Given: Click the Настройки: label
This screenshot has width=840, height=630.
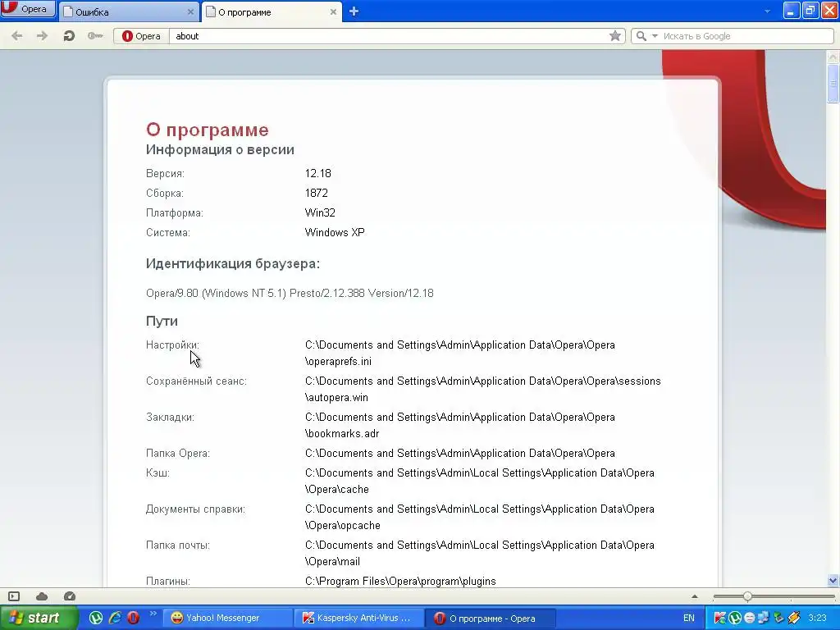Looking at the screenshot, I should point(172,345).
